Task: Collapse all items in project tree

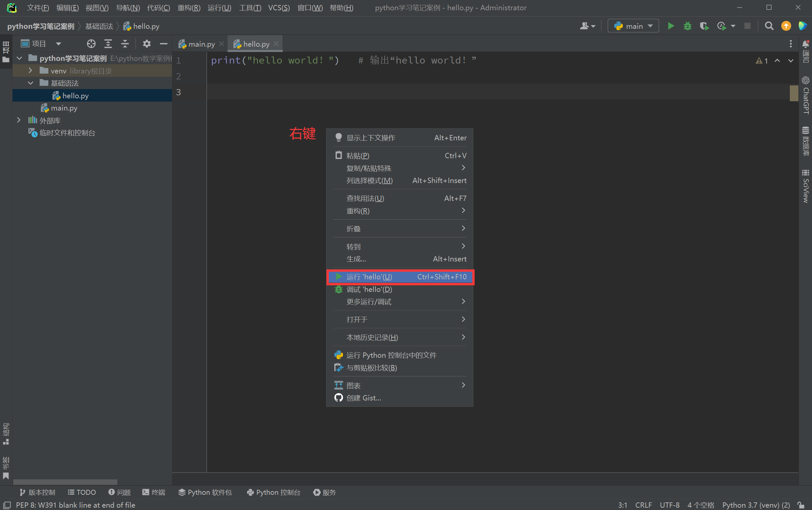Action: [x=125, y=44]
